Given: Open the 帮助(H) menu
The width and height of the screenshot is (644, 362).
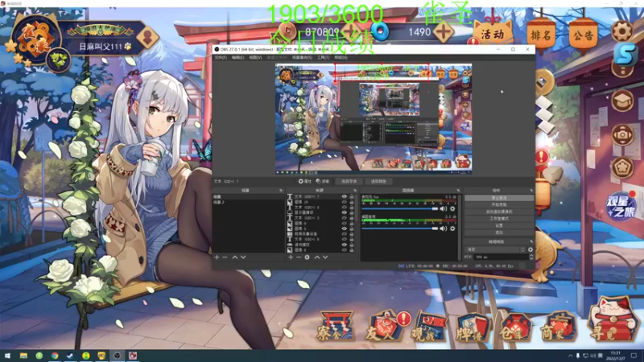Looking at the screenshot, I should (341, 57).
